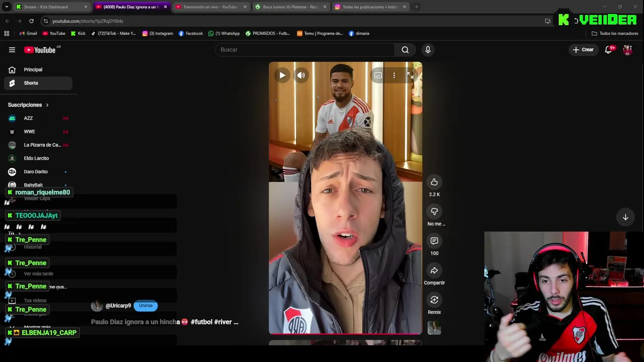The height and width of the screenshot is (362, 644).
Task: Open Todos los marcadores folder
Action: tap(615, 34)
